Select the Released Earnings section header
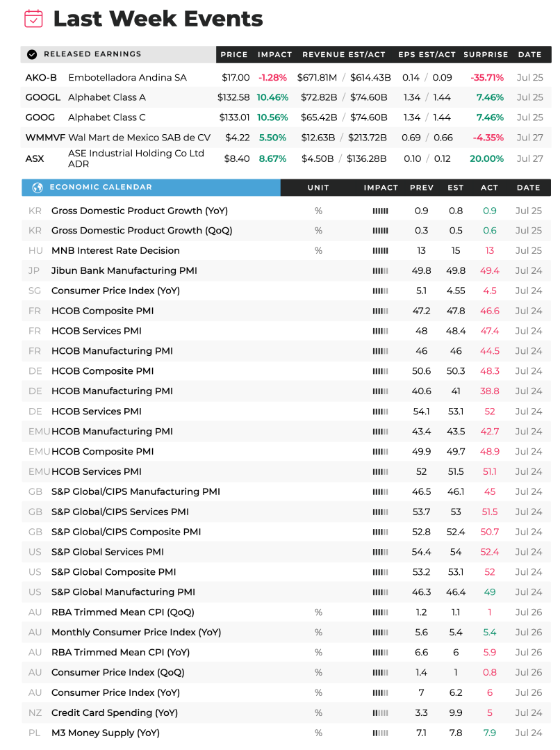The image size is (560, 750). [x=118, y=54]
